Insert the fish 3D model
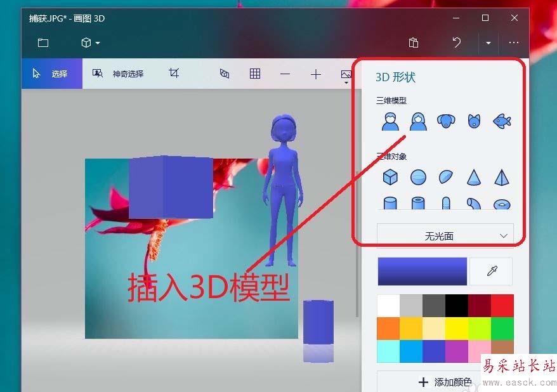557x392 pixels. pos(502,121)
